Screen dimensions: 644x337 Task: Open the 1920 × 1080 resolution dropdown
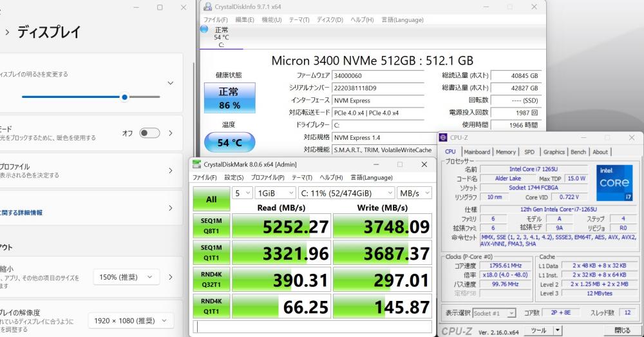[131, 320]
